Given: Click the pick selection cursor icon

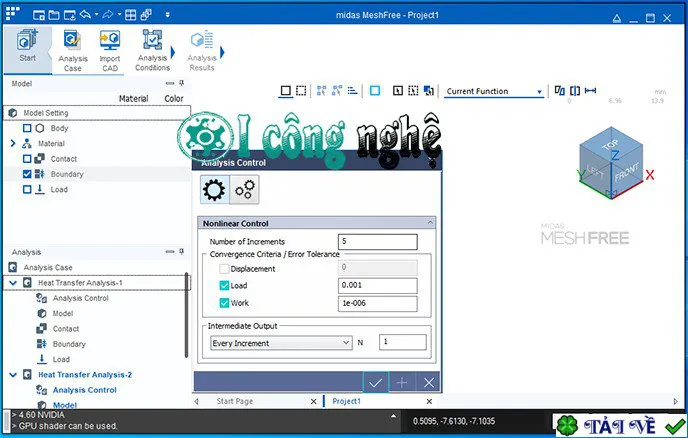Looking at the screenshot, I should 398,90.
